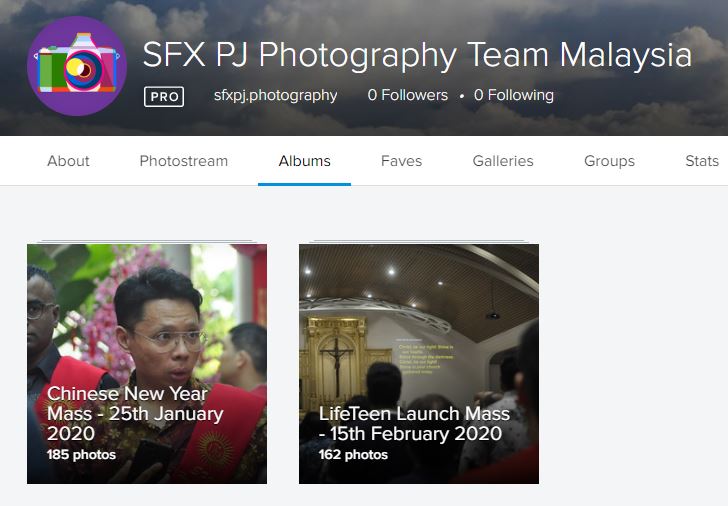
Task: Open the Stats tab
Action: 701,161
